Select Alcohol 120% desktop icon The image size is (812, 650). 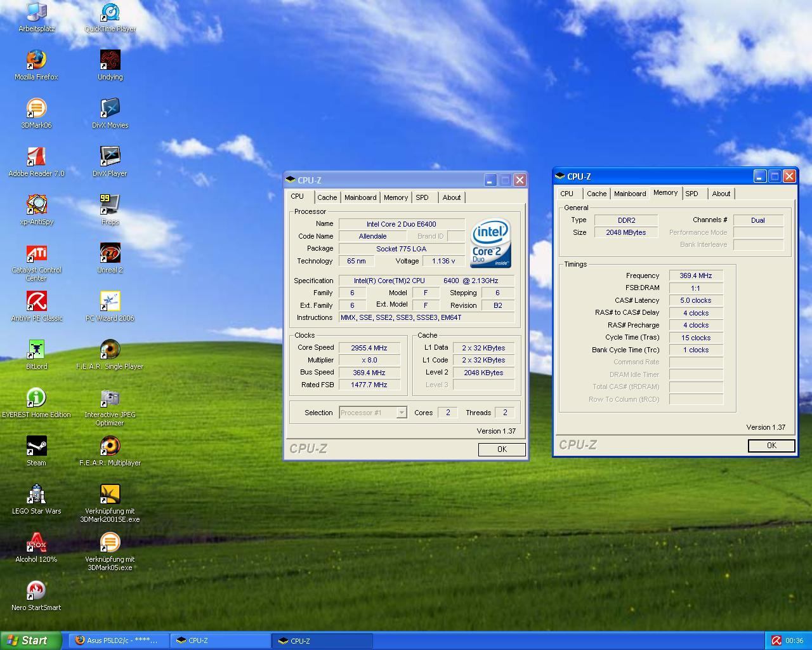click(x=36, y=543)
